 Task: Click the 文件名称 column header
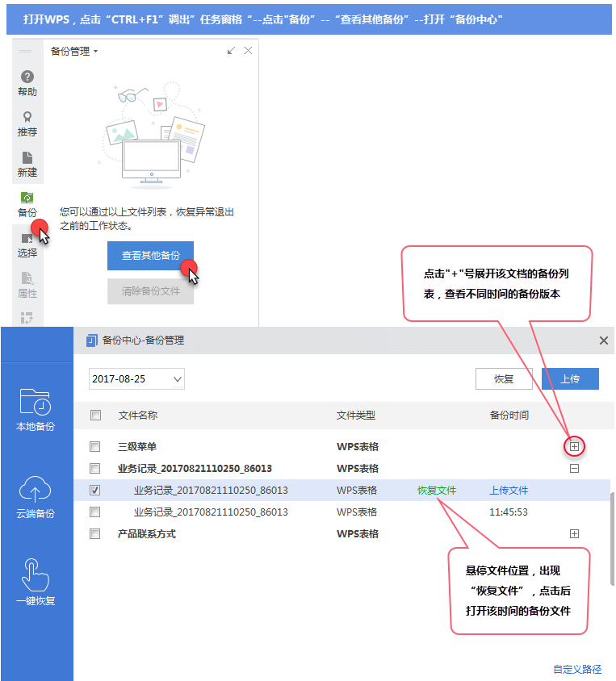[x=138, y=416]
